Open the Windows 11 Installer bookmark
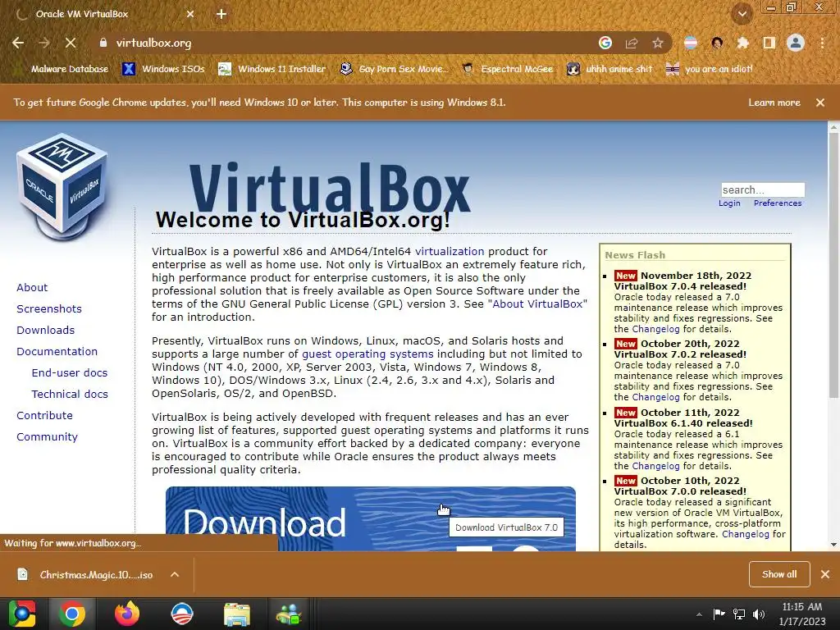Viewport: 840px width, 630px height. click(272, 69)
